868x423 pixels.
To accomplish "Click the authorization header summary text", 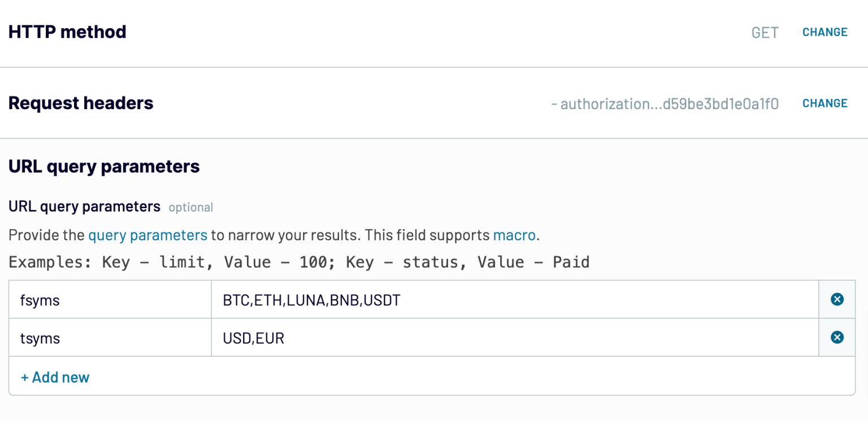I will (665, 104).
